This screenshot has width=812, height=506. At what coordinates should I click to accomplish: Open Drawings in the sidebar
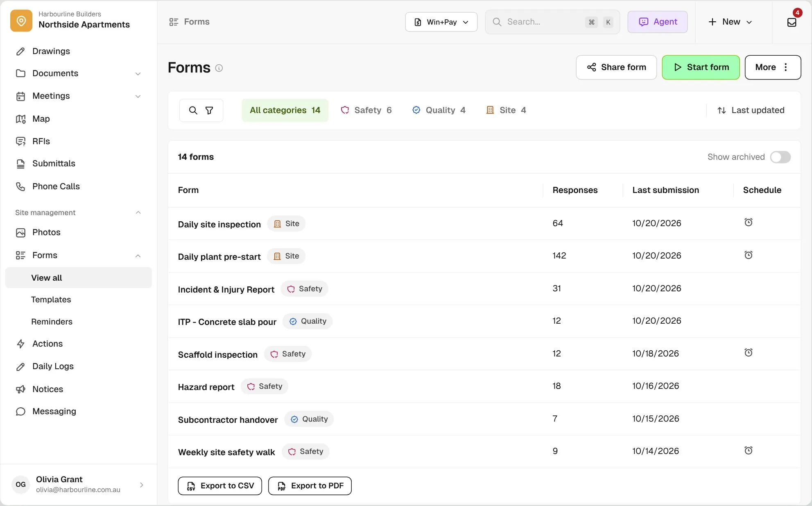click(79, 51)
